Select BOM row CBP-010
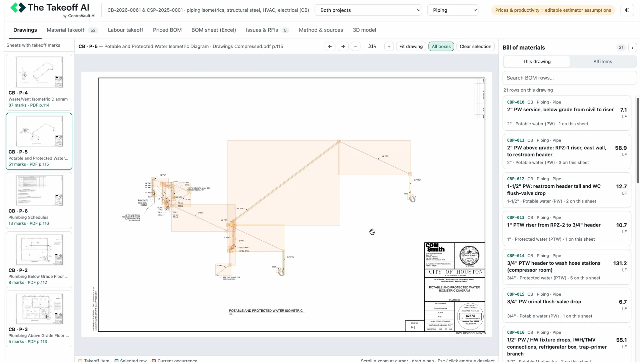The image size is (644, 362). (x=567, y=113)
